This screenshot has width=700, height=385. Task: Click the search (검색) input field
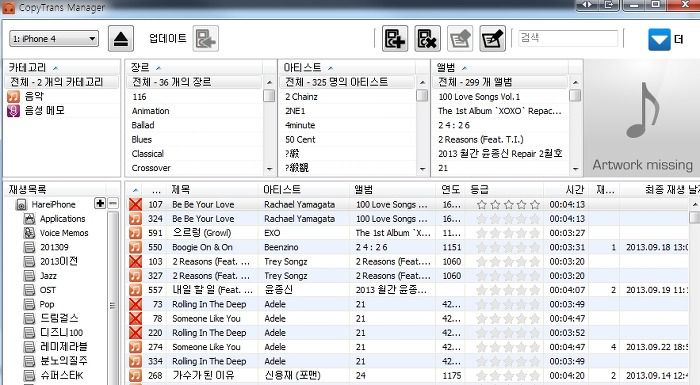[x=568, y=38]
